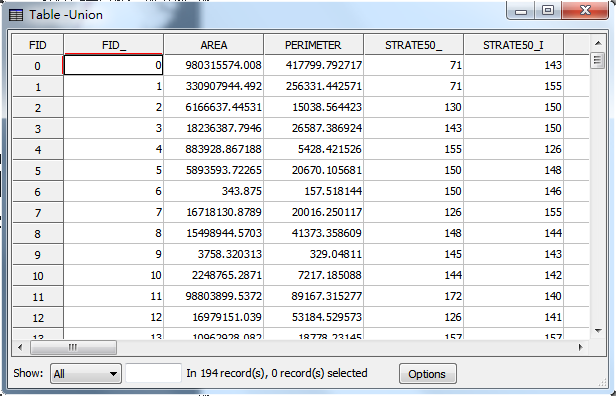Click AREA cell 3758.320313

[x=213, y=254]
